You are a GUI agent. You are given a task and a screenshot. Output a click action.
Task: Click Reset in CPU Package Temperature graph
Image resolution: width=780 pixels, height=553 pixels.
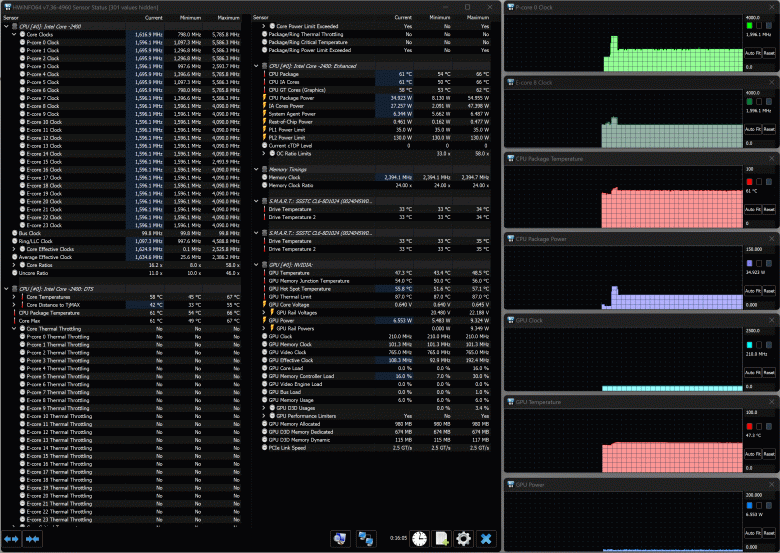[x=769, y=209]
